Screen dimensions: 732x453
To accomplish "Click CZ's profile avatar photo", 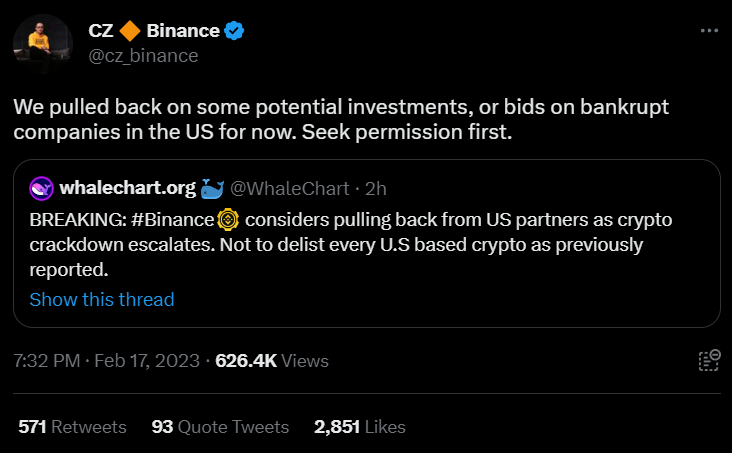I will pos(42,42).
